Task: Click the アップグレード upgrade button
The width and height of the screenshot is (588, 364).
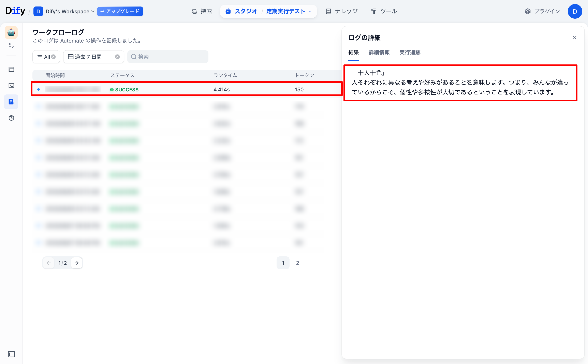Action: click(120, 11)
